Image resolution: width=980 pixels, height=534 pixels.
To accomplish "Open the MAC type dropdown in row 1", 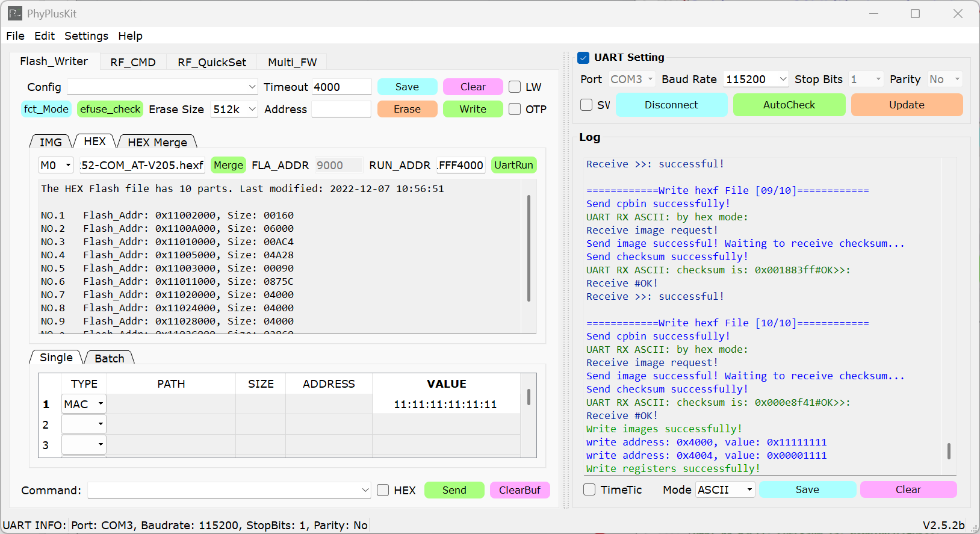I will 84,404.
